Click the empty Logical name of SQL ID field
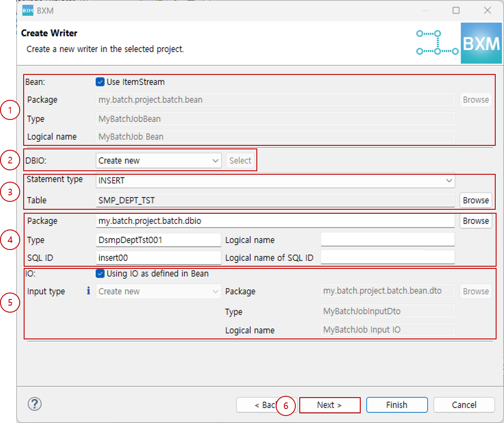 click(387, 257)
